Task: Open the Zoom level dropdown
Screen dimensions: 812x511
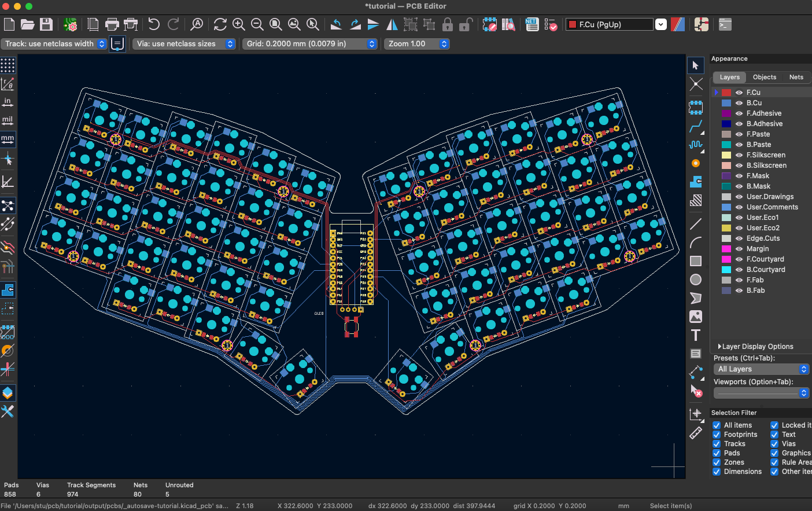Action: (416, 44)
